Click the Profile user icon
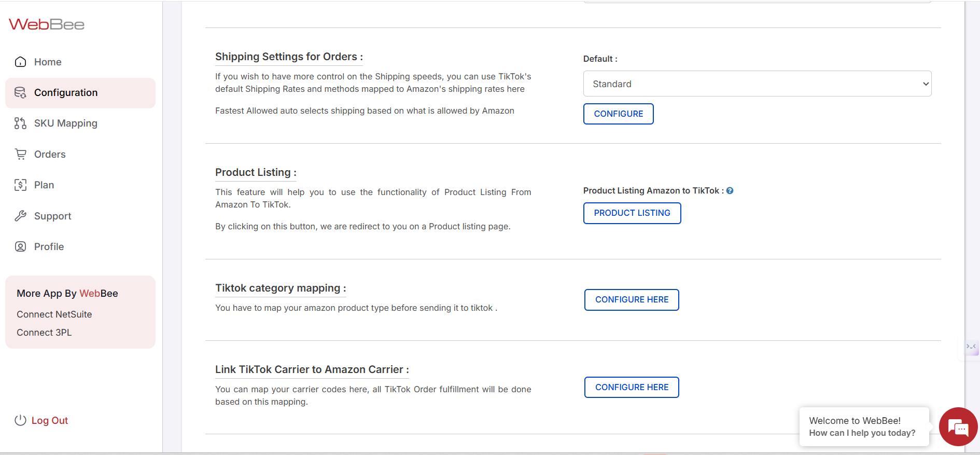This screenshot has width=980, height=455. tap(20, 247)
